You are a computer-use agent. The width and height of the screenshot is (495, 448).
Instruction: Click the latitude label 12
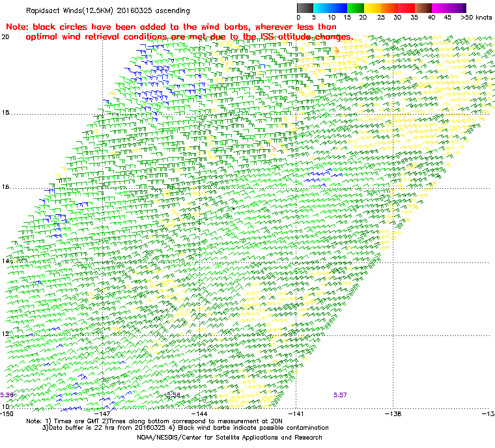5,334
